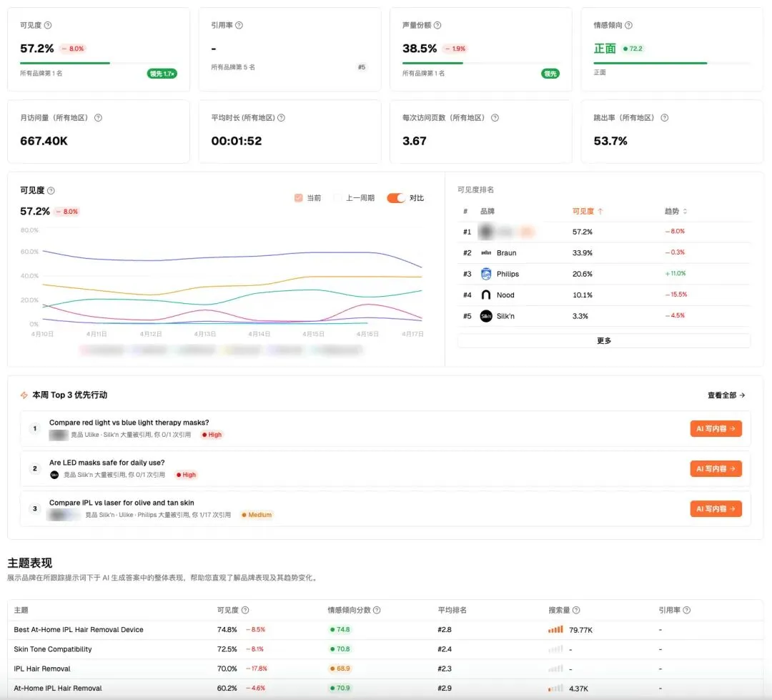Click the 情感倾向 green progress bar
This screenshot has height=700, width=772.
point(650,63)
